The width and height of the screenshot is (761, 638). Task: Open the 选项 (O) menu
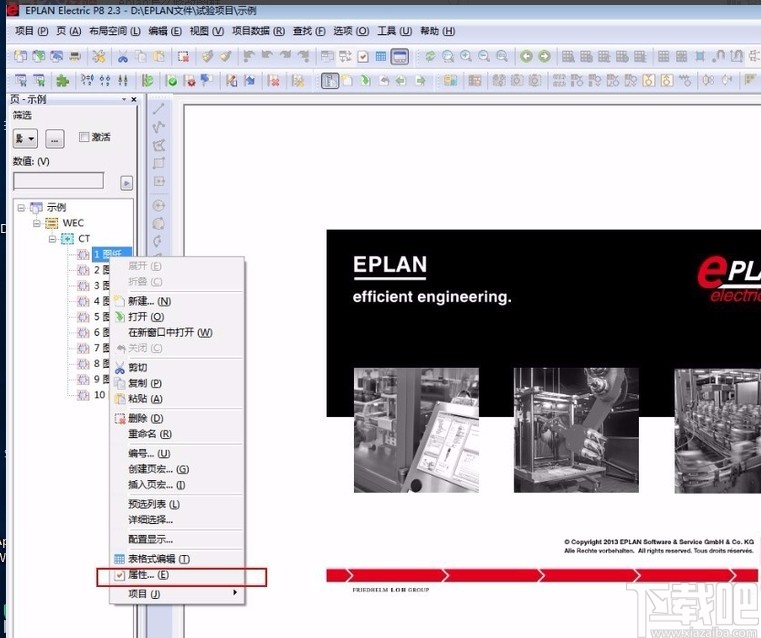(x=351, y=31)
